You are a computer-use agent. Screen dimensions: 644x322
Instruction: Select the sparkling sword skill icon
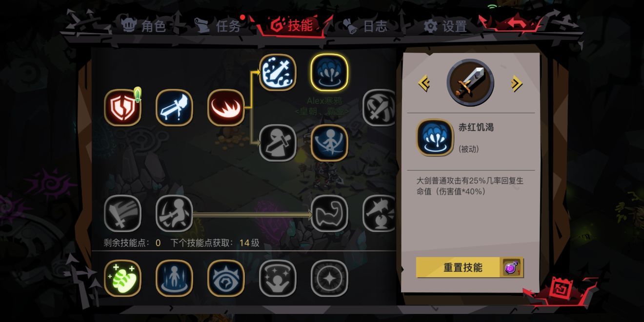[278, 72]
